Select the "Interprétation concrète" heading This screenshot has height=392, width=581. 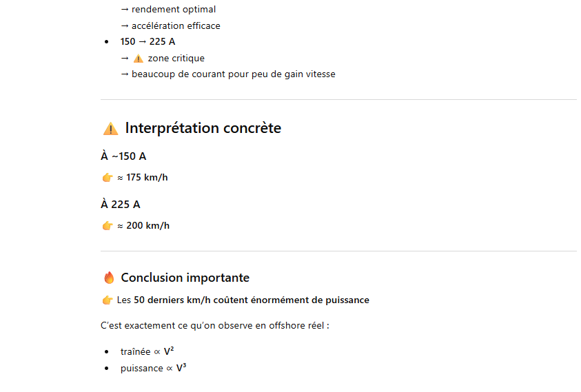[203, 128]
